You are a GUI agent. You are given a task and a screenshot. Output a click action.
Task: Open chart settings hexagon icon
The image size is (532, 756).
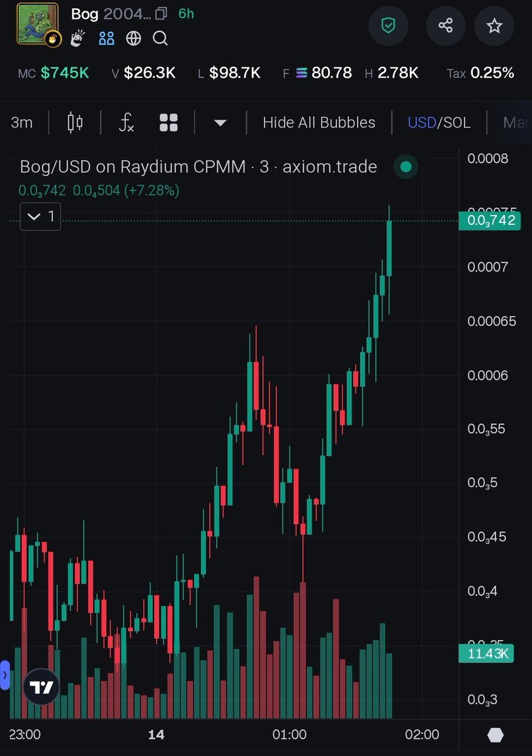tap(495, 735)
